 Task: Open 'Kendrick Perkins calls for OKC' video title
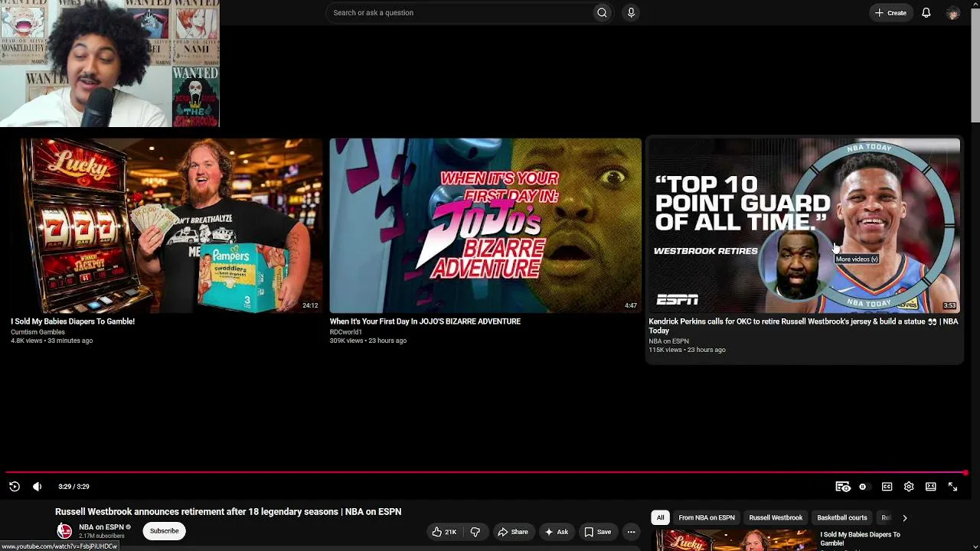[x=803, y=326]
